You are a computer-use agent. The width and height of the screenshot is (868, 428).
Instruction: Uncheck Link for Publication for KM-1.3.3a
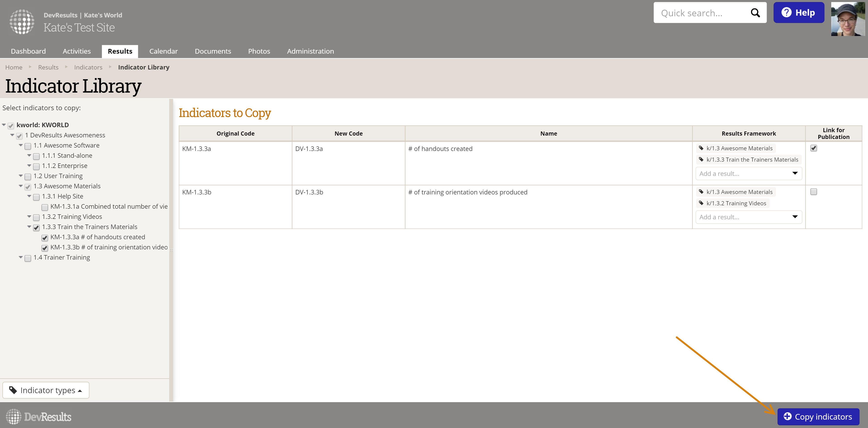813,148
